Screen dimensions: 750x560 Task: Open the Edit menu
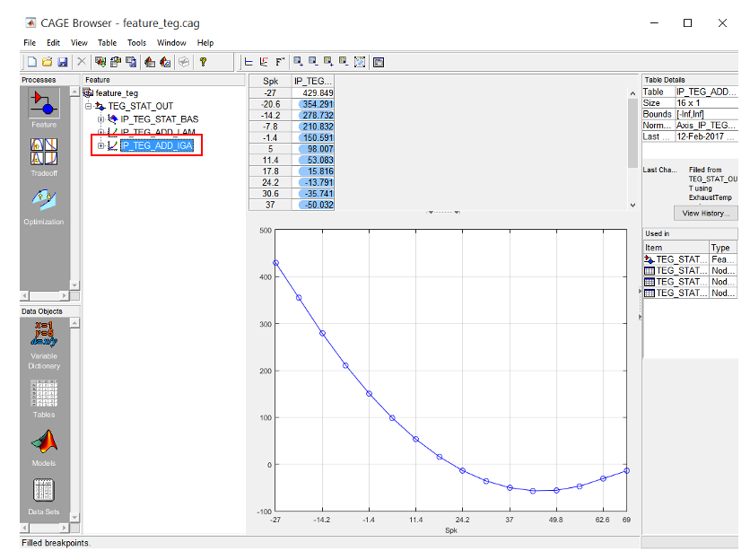click(53, 42)
